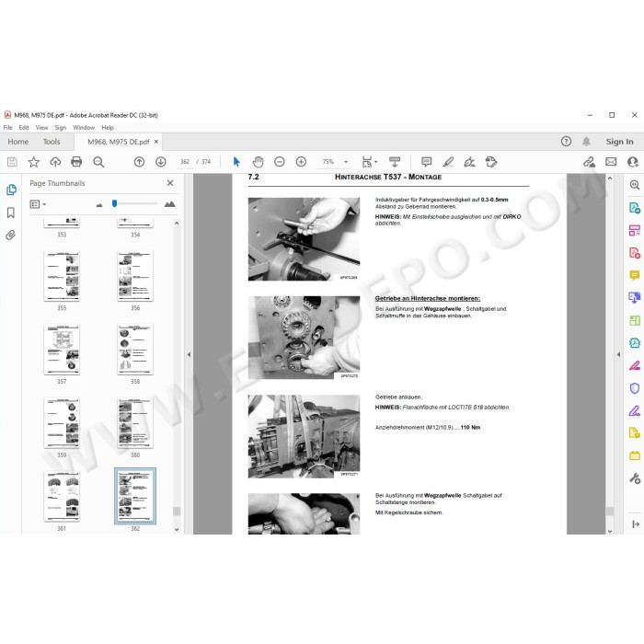Reduce thumbnail size small mountain icon
644x644 pixels.
[99, 204]
